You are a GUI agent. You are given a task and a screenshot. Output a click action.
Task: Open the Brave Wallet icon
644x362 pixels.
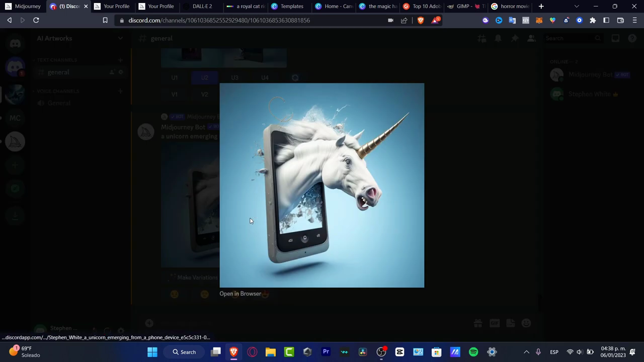point(620,20)
